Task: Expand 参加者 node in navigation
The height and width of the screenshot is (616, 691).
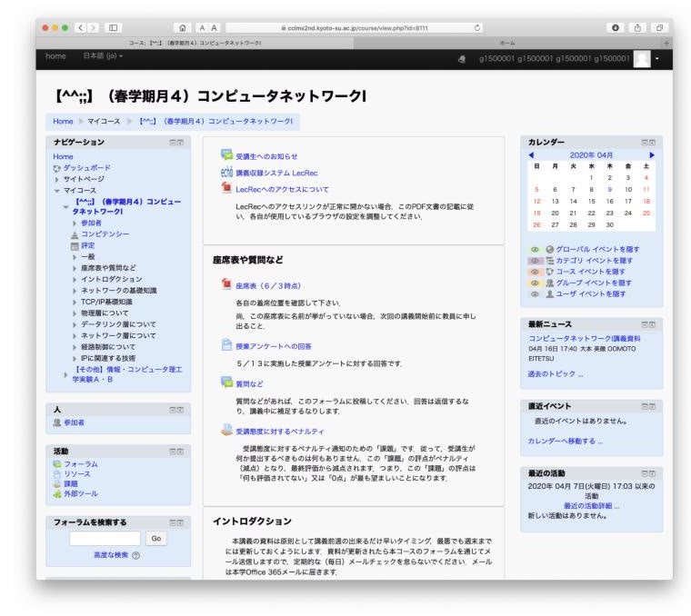Action: pyautogui.click(x=75, y=224)
